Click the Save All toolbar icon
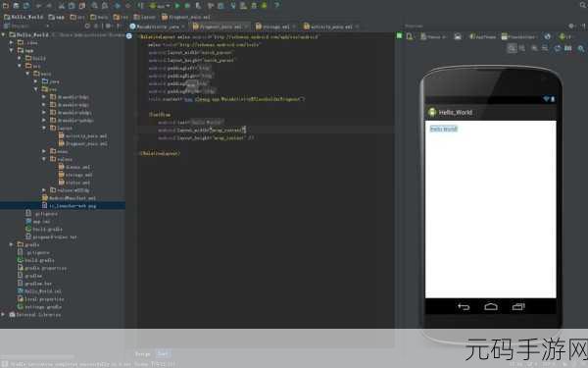This screenshot has height=368, width=588. [x=17, y=5]
